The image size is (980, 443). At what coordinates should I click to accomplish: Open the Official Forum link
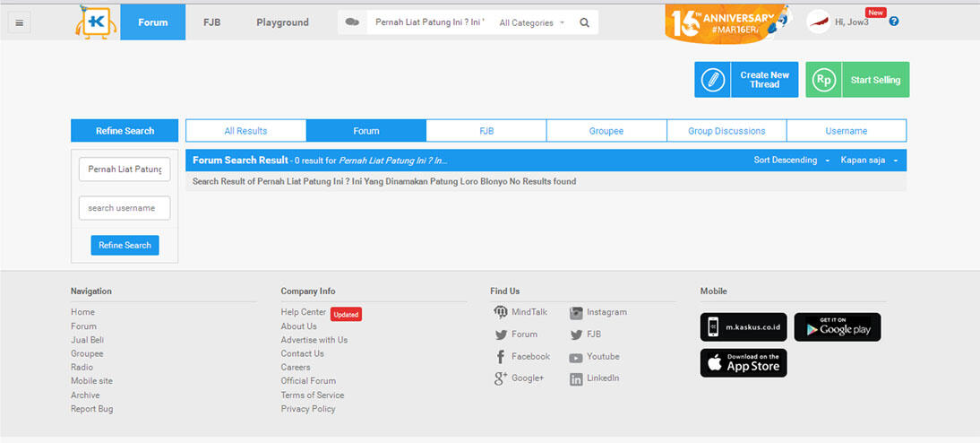point(308,381)
